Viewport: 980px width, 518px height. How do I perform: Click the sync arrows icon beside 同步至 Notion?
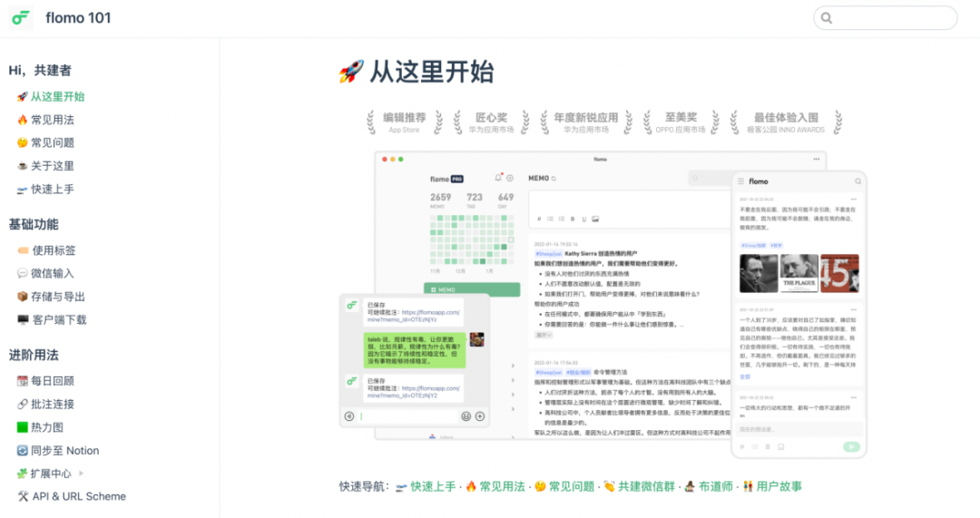pyautogui.click(x=23, y=451)
